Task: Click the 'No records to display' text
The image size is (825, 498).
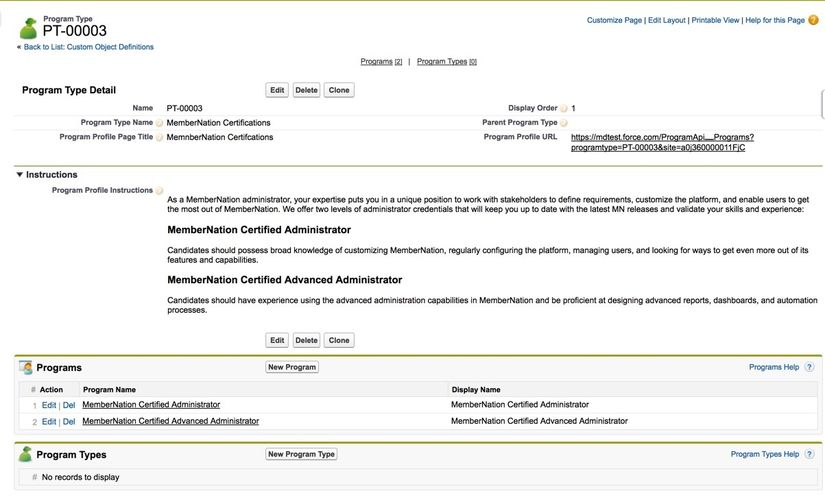Action: [x=81, y=477]
